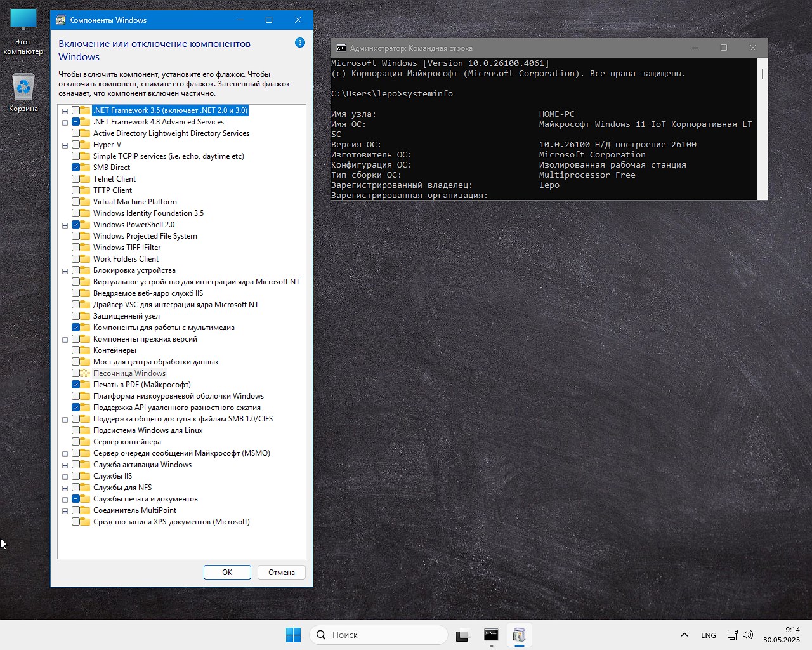Click the ENG language indicator
The height and width of the screenshot is (650, 812).
pos(709,635)
